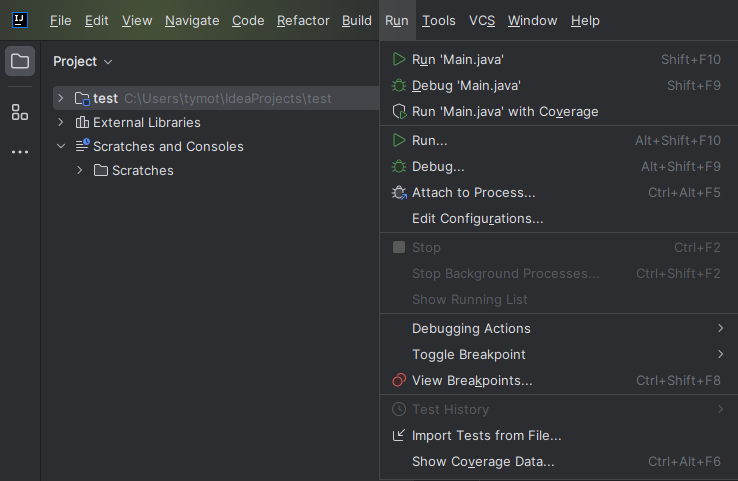Screen dimensions: 738x481
Task: Expand the External Libraries node
Action: [x=61, y=122]
